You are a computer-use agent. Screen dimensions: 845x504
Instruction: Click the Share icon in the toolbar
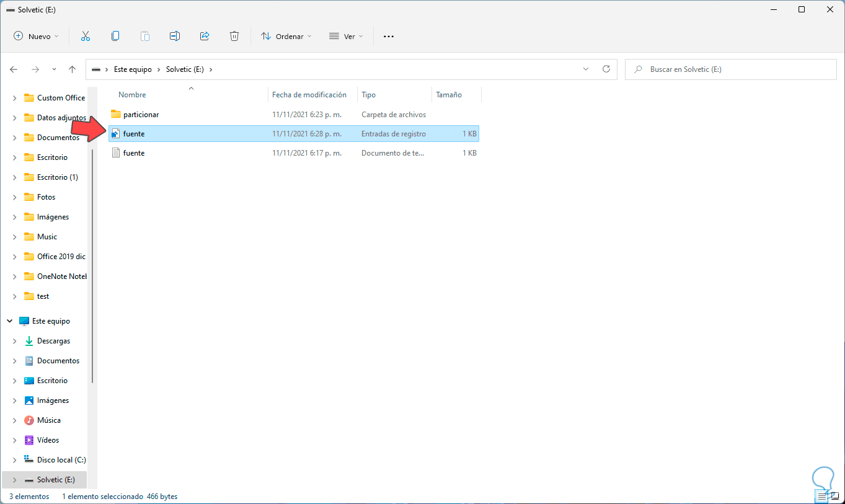click(x=205, y=37)
